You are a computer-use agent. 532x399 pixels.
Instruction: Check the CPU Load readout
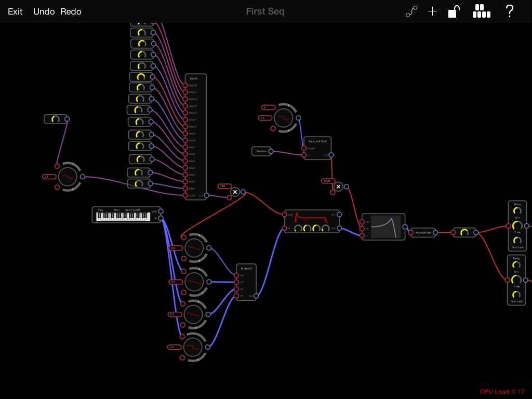coord(502,392)
